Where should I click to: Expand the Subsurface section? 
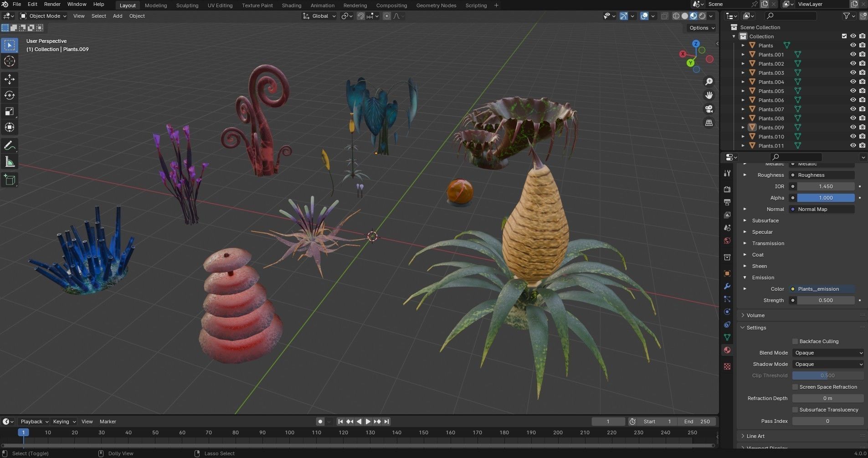[745, 221]
